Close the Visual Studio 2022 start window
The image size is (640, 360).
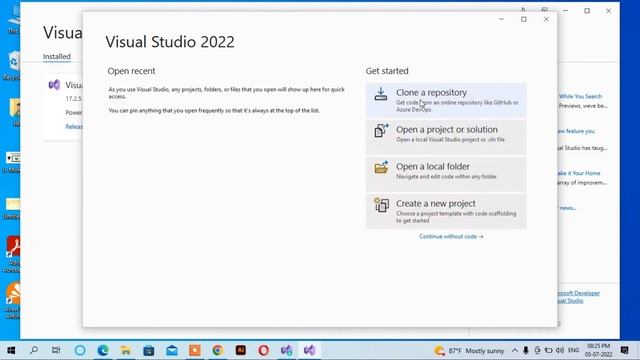[546, 19]
